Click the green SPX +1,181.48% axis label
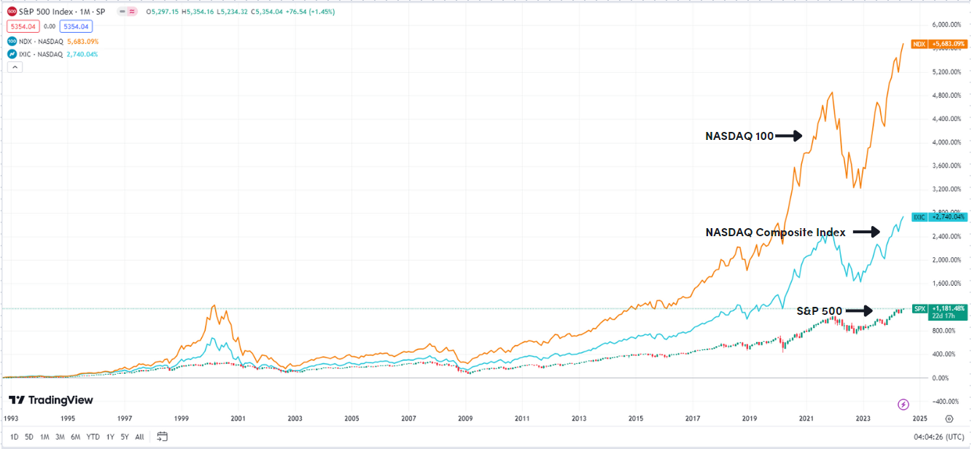 942,308
